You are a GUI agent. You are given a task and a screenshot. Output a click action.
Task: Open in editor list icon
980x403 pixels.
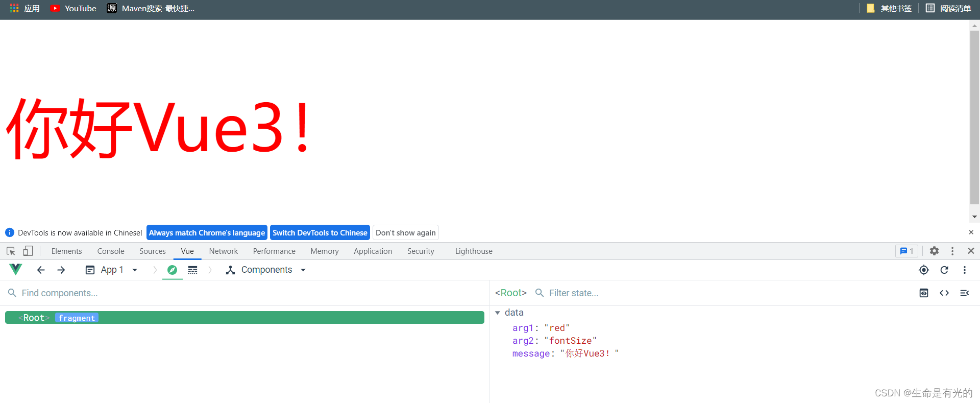[965, 293]
